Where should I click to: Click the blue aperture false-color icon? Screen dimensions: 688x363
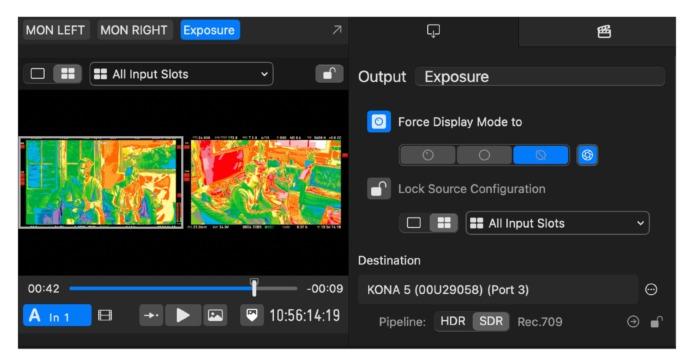click(587, 155)
